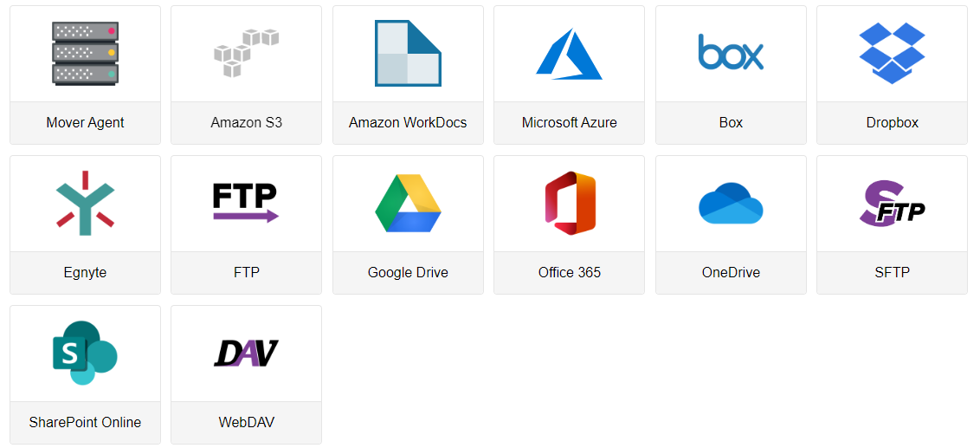Choose the SharePoint Online icon
The image size is (980, 448).
[85, 353]
